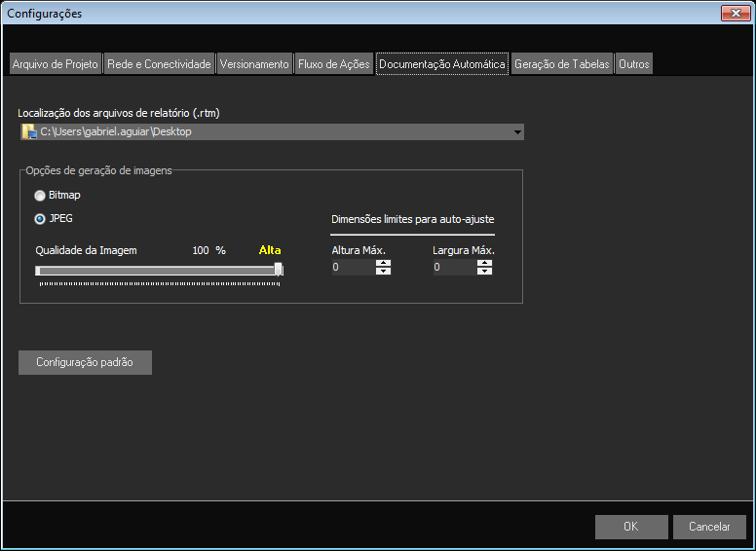This screenshot has width=756, height=551.
Task: Close the Configurações dialog window
Action: click(x=734, y=13)
